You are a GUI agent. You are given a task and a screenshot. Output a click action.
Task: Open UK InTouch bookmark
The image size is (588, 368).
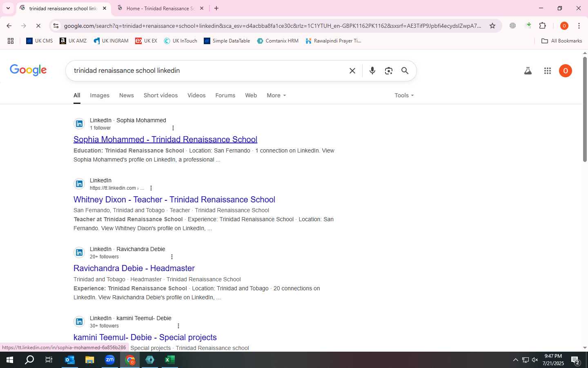(180, 41)
